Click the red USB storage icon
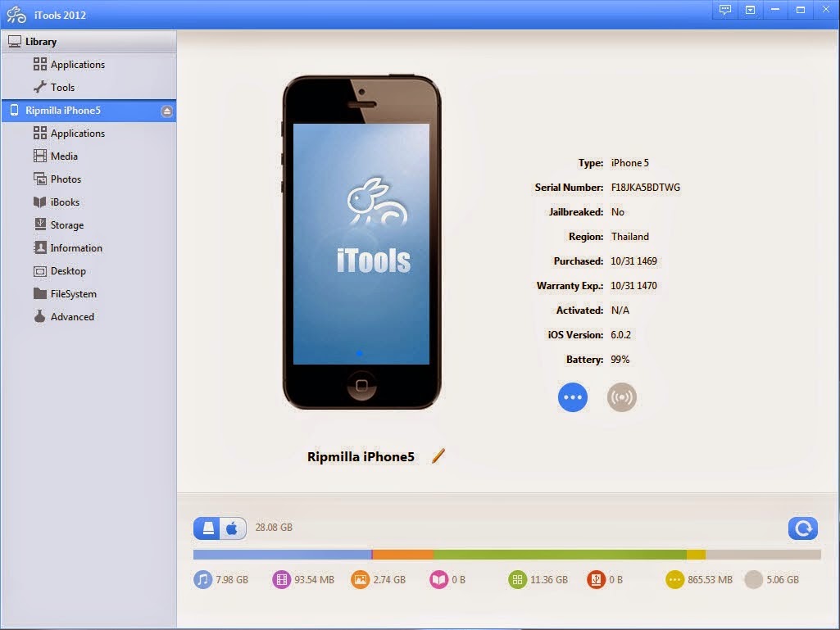 click(x=596, y=580)
